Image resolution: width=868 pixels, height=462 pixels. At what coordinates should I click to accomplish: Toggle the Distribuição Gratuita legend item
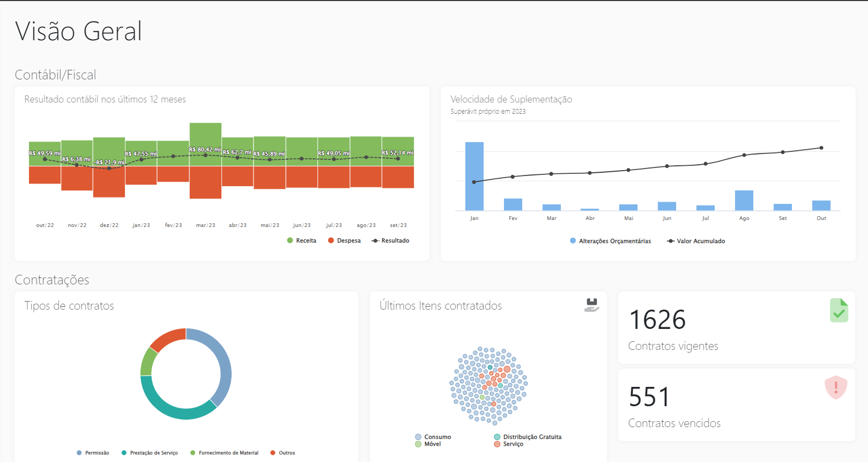click(528, 437)
